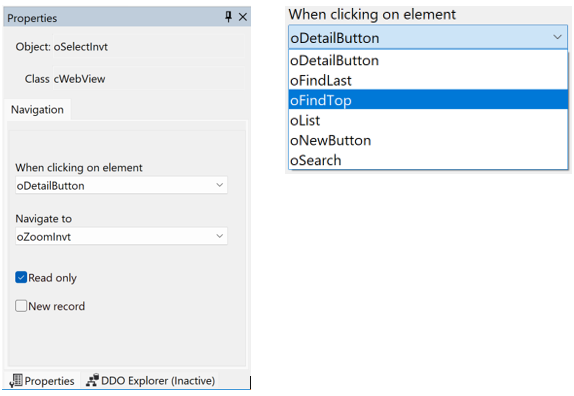
Task: Select the highlighted oFindTop entry
Action: 428,100
